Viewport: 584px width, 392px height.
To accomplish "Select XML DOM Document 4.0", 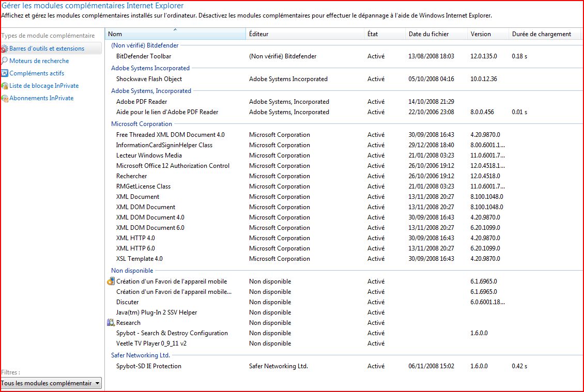I will [x=150, y=217].
